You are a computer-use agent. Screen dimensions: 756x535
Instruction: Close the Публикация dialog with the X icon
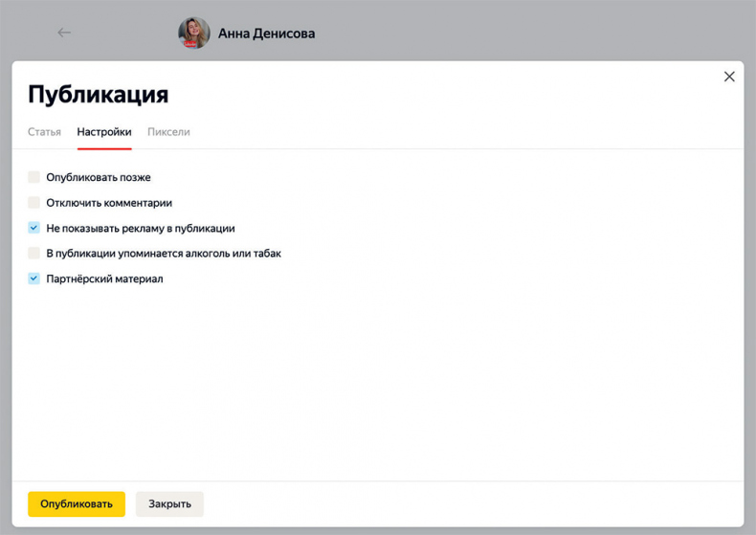pos(729,77)
